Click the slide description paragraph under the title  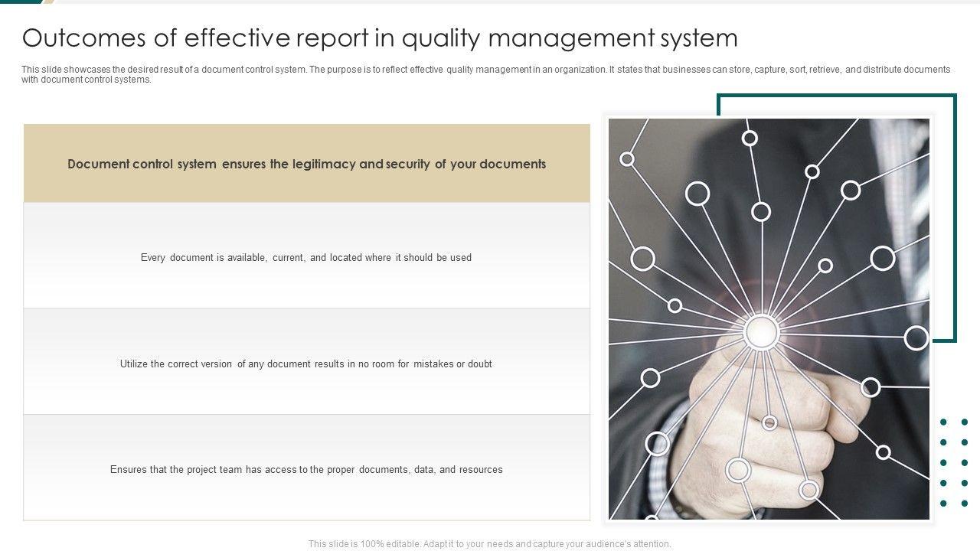pos(486,74)
